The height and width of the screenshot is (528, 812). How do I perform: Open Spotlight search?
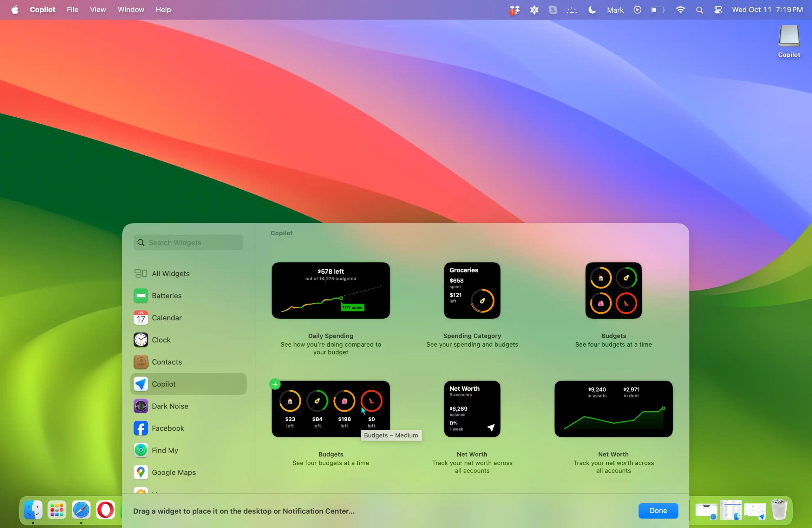[699, 10]
